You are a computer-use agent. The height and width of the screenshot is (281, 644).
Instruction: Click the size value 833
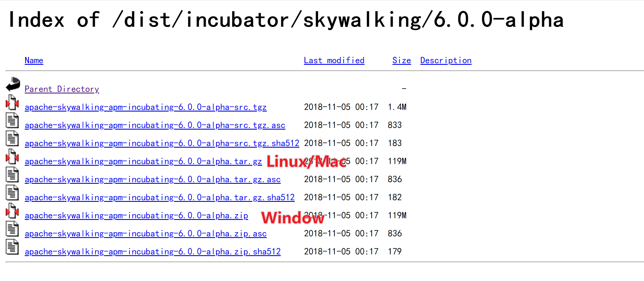click(x=395, y=125)
